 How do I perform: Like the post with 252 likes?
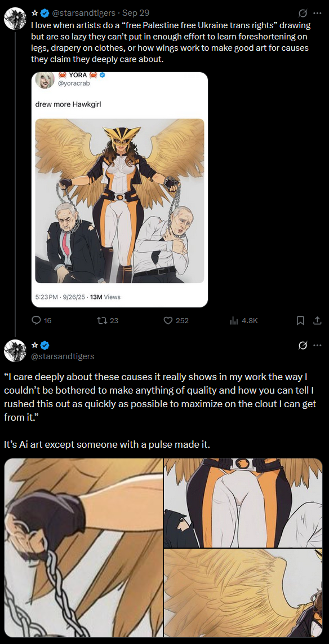tap(168, 321)
